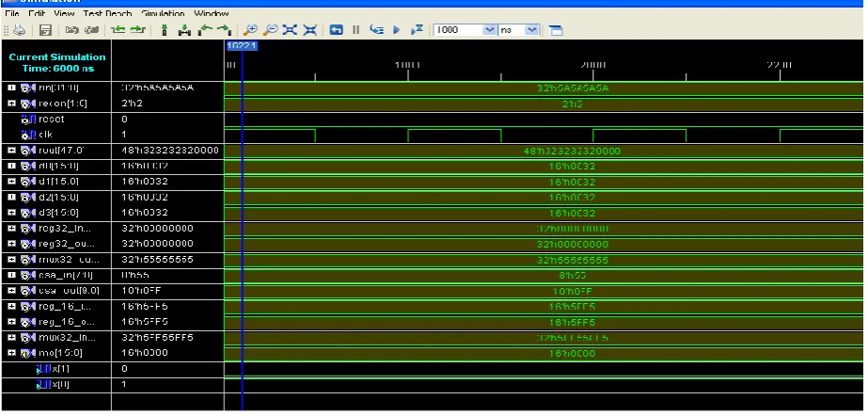This screenshot has width=868, height=416.
Task: Click the blue time cursor label
Action: (x=242, y=46)
